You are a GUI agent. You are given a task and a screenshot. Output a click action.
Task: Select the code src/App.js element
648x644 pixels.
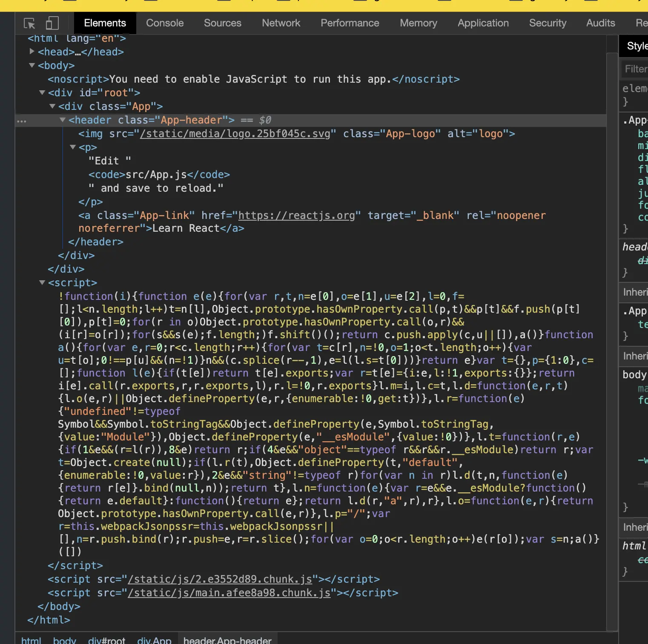click(159, 175)
